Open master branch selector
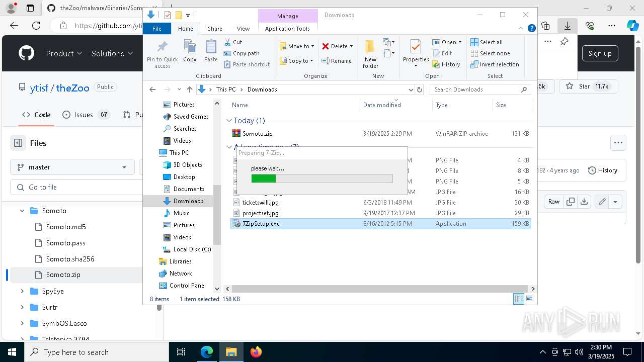The width and height of the screenshot is (644, 362). 72,167
